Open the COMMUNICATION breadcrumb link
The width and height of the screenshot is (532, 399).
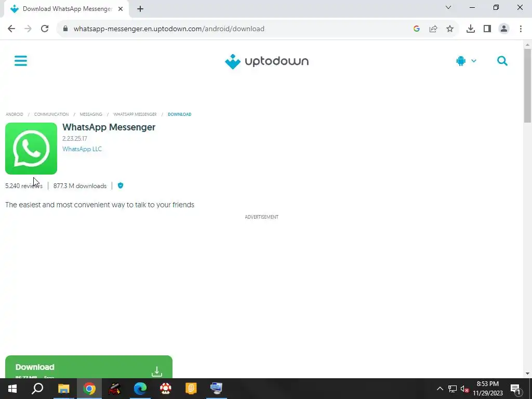51,114
